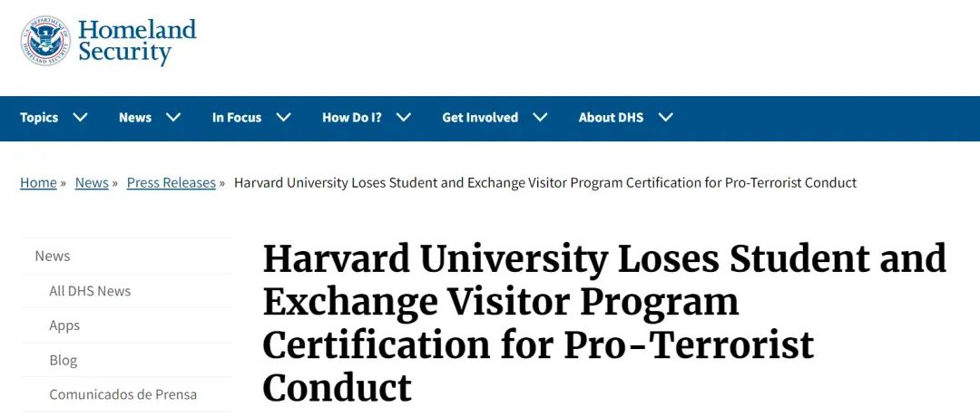Open the How Do I? menu label
Viewport: 980px width, 417px height.
click(x=352, y=117)
